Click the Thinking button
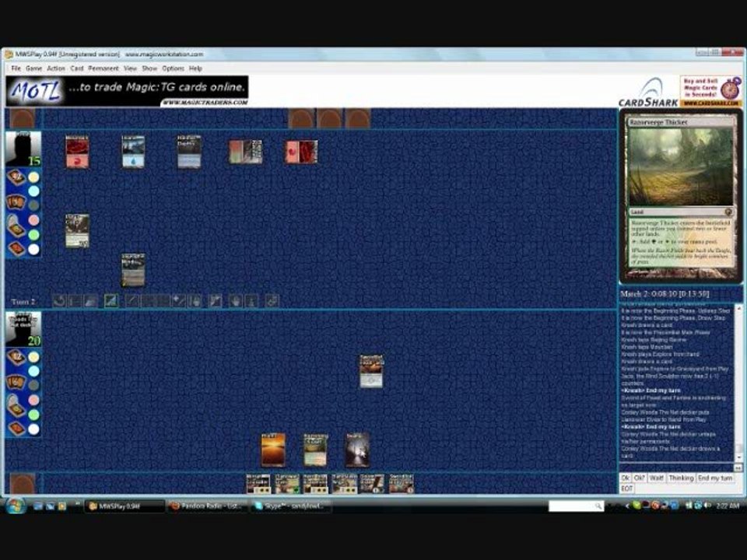747x560 pixels. point(681,478)
